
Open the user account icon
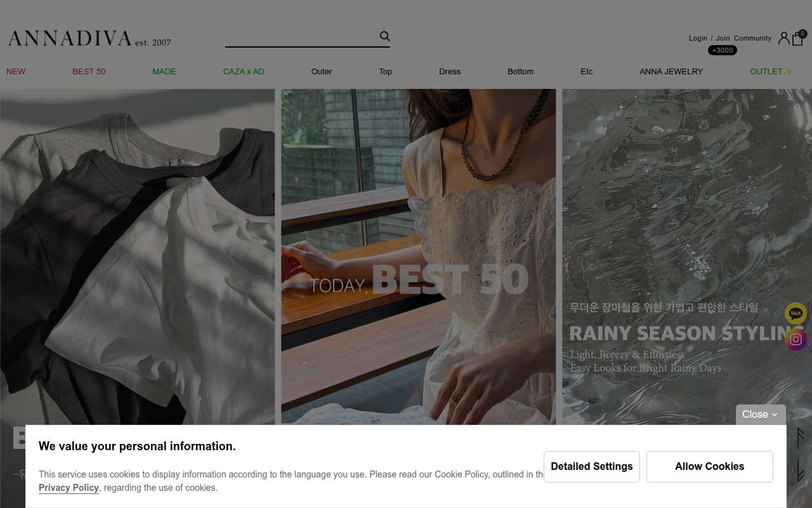coord(784,38)
